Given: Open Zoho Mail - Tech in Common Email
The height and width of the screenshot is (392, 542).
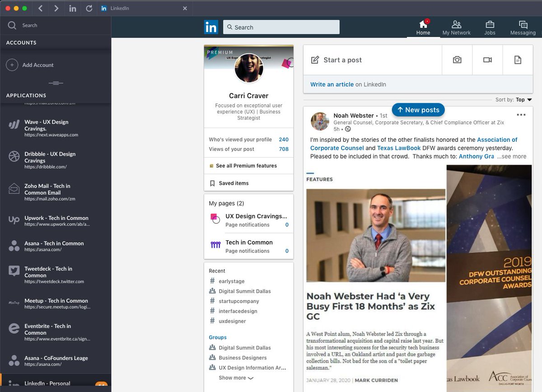Looking at the screenshot, I should click(56, 192).
